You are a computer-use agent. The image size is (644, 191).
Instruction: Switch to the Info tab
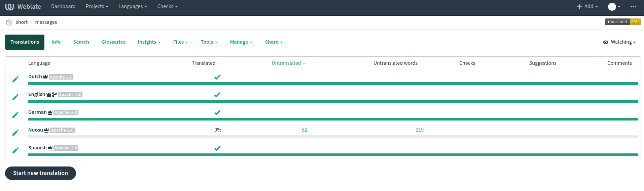[x=56, y=42]
